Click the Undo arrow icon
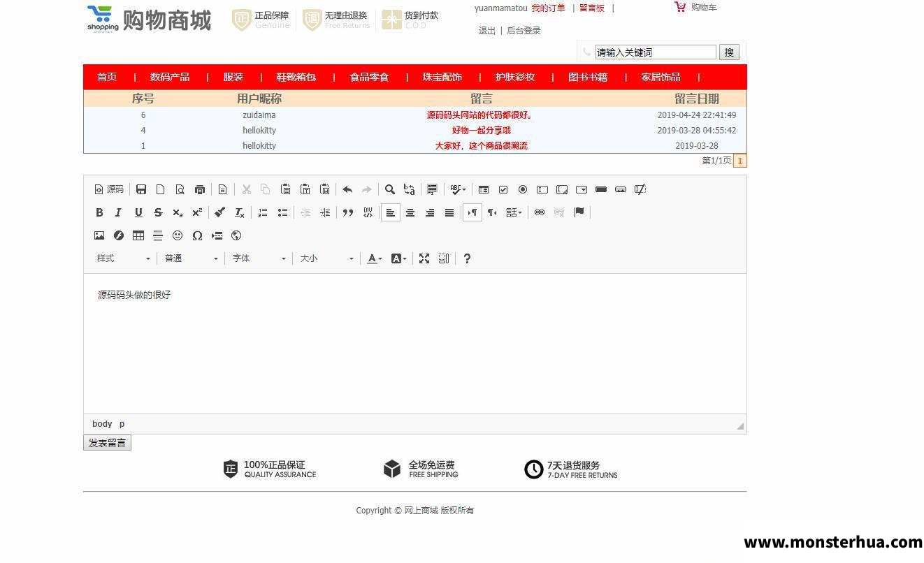This screenshot has height=563, width=924. click(347, 189)
